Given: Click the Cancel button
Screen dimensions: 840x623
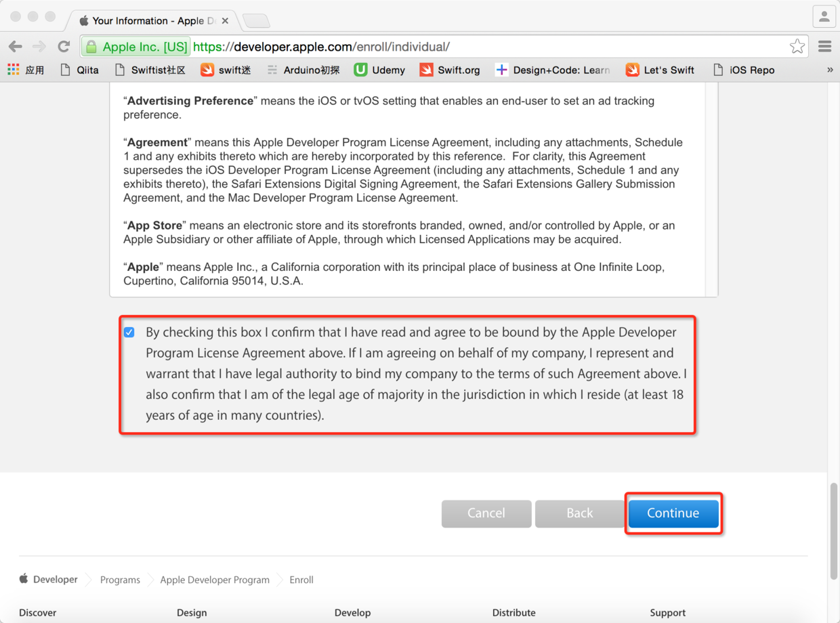Looking at the screenshot, I should (x=486, y=513).
